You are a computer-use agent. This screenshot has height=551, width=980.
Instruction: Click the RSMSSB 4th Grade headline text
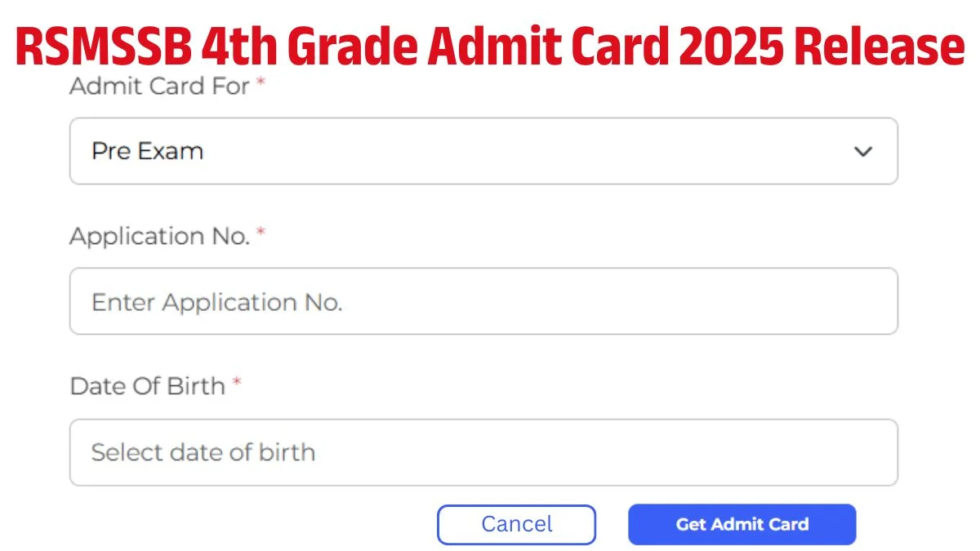[x=490, y=47]
